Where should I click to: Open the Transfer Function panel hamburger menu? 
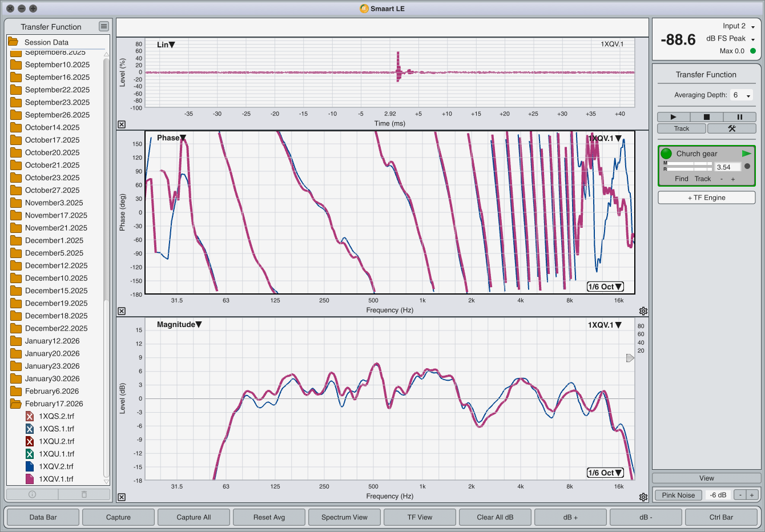coord(103,26)
